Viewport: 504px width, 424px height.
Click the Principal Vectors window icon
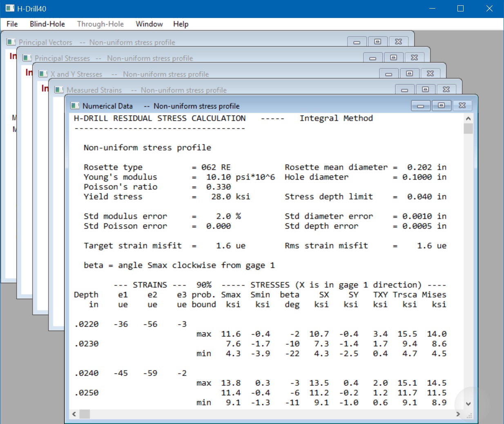pos(11,42)
